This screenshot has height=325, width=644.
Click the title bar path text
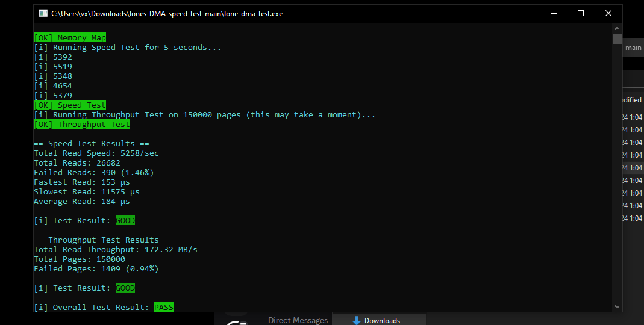pos(167,13)
